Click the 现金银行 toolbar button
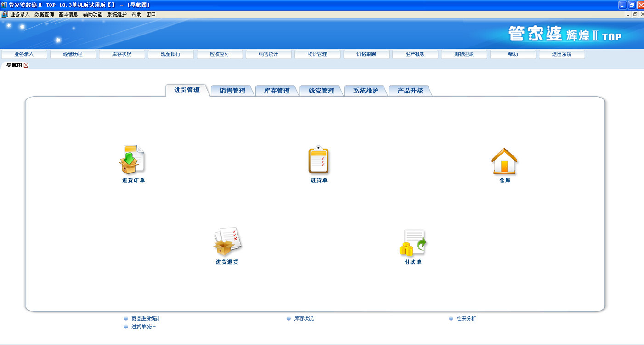Viewport: 644px width, 345px height. point(170,54)
